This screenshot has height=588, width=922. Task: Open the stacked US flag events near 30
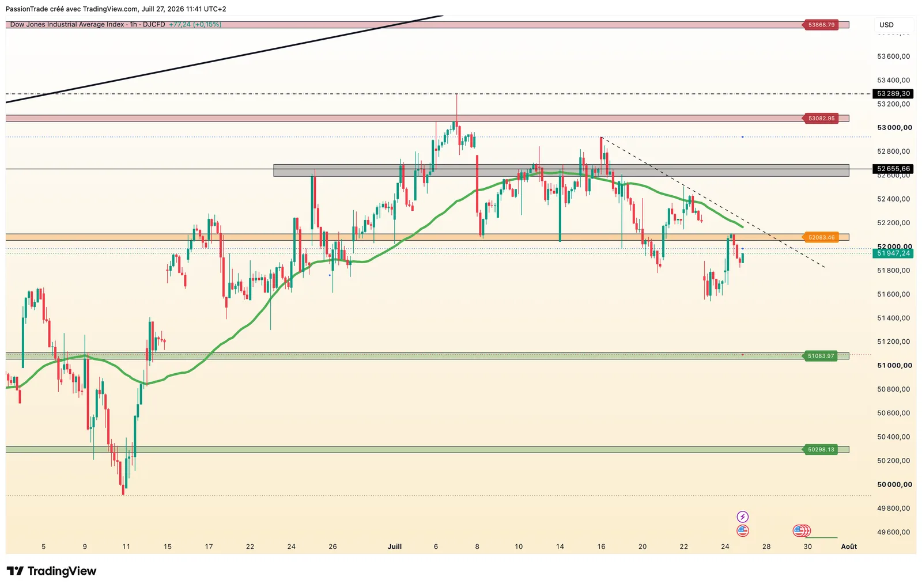(802, 531)
